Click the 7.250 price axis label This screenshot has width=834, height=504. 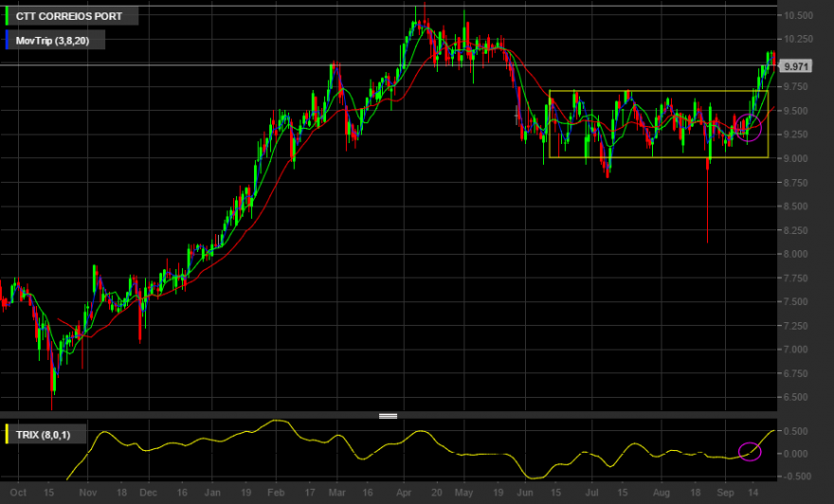click(x=796, y=325)
